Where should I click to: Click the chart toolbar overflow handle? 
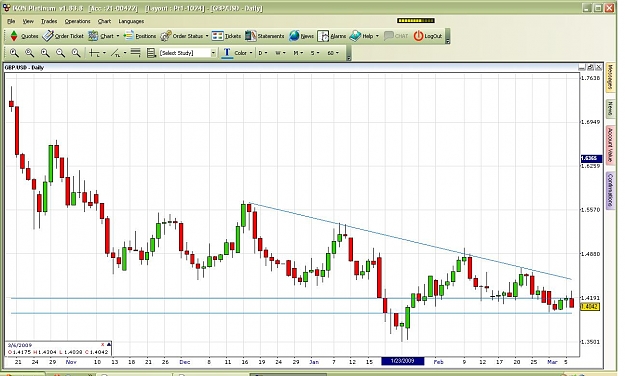click(349, 53)
